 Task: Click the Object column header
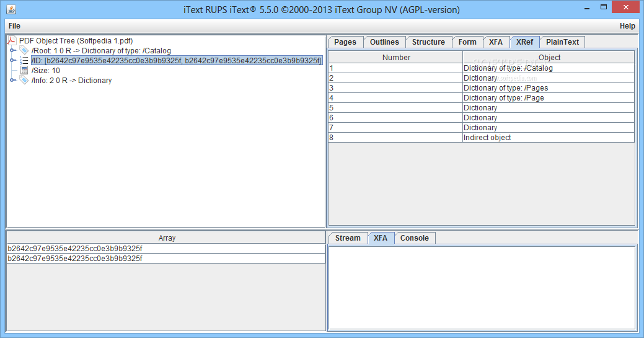click(549, 57)
